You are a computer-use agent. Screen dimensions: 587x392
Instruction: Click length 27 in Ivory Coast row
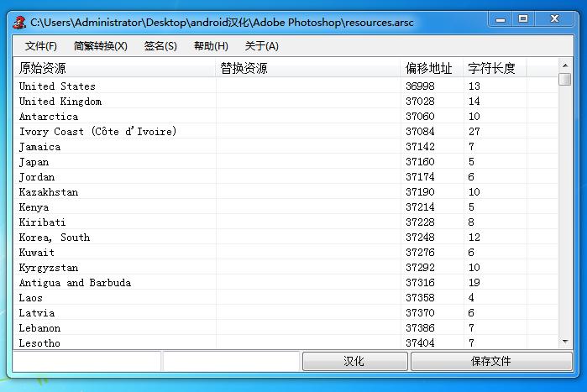click(474, 132)
